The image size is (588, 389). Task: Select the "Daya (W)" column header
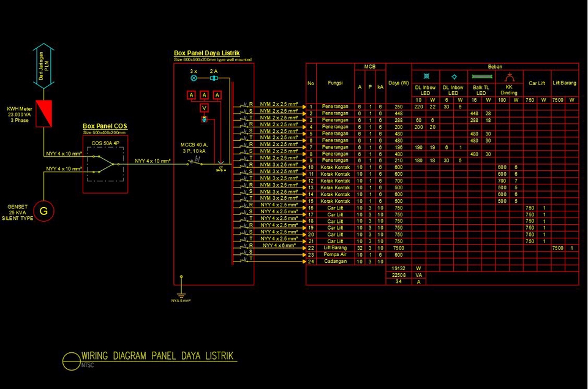[399, 83]
